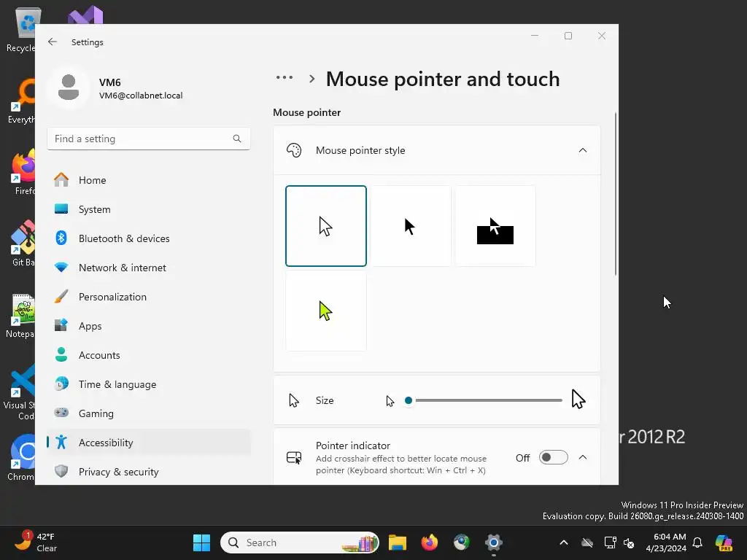Maximize the Settings window

568,36
